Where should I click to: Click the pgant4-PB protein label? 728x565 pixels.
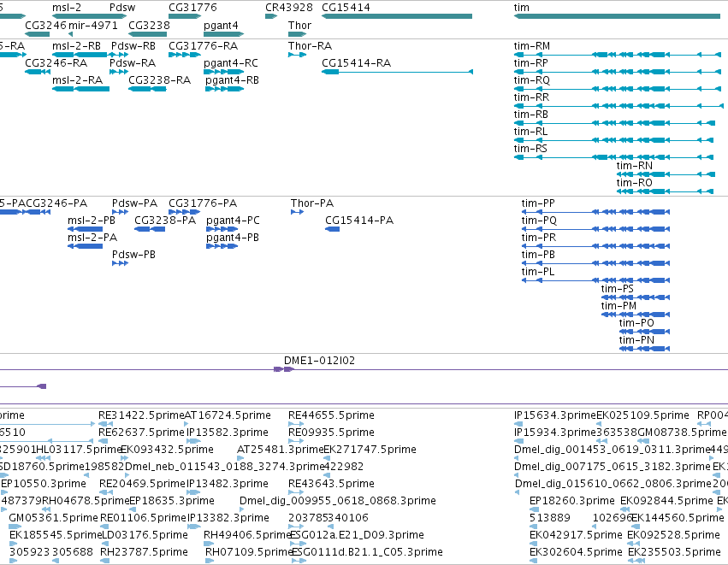pyautogui.click(x=233, y=238)
